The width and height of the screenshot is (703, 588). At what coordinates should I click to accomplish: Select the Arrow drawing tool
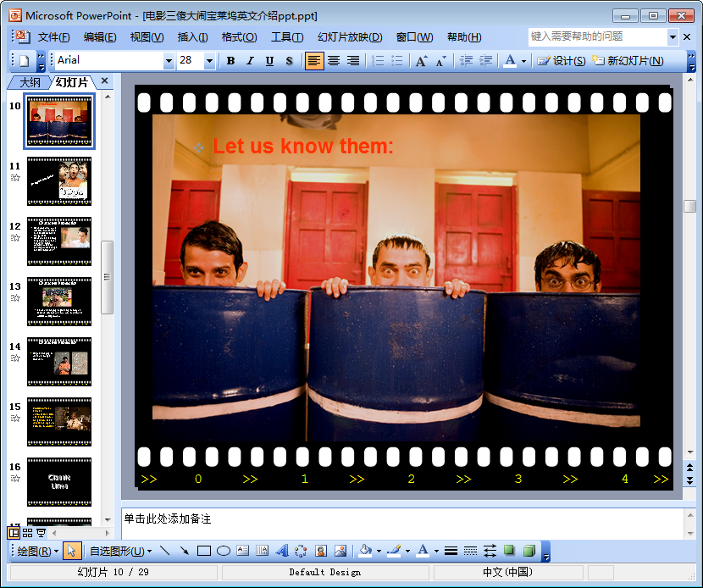185,551
